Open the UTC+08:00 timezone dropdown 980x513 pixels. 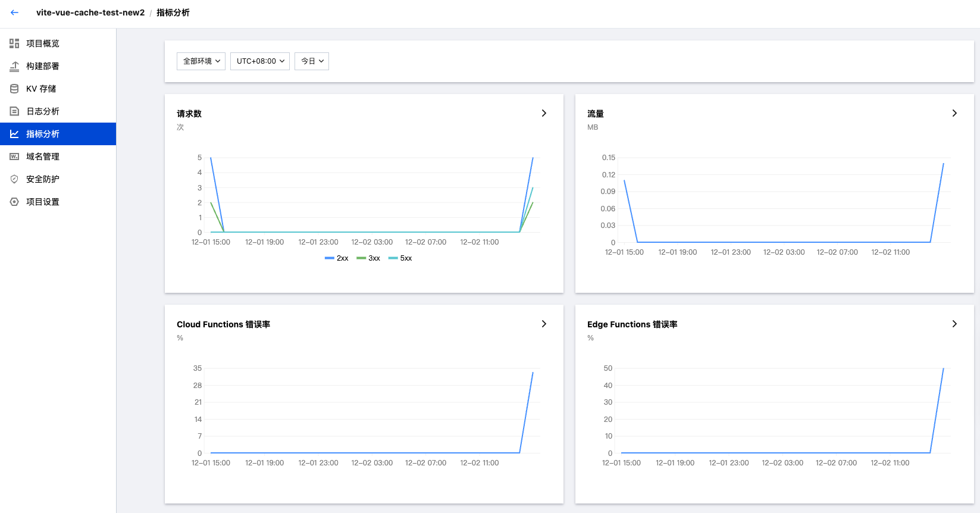point(260,61)
